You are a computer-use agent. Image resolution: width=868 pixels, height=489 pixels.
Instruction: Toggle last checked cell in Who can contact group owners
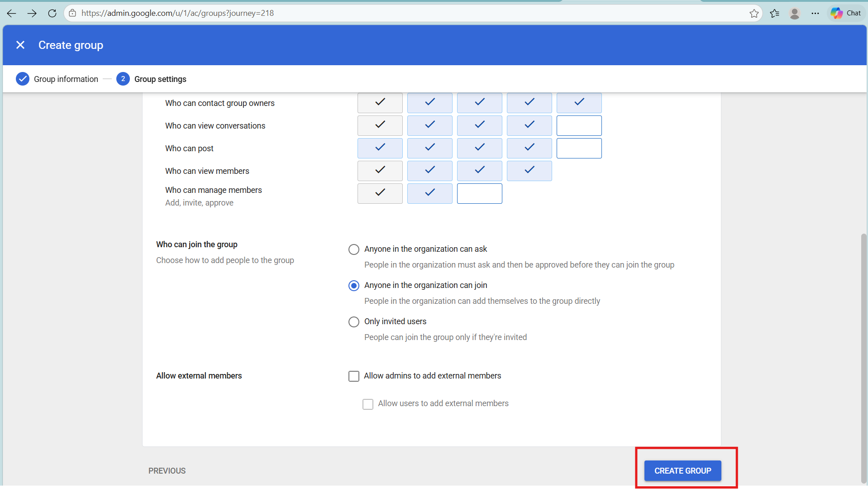coord(579,103)
